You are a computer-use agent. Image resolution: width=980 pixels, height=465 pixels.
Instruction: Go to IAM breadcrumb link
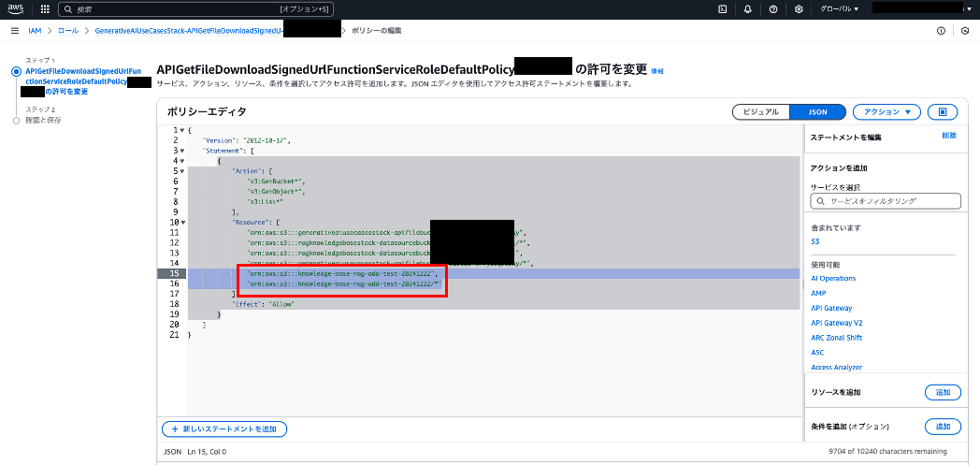[x=35, y=31]
